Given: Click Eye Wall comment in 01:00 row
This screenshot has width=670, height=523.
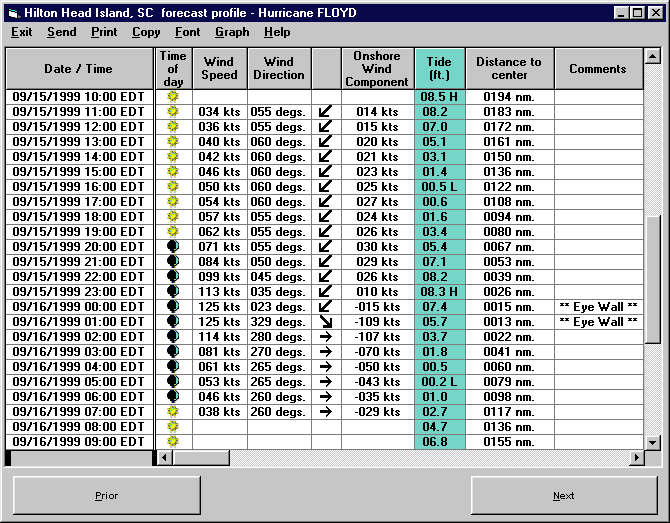Looking at the screenshot, I should [x=598, y=322].
